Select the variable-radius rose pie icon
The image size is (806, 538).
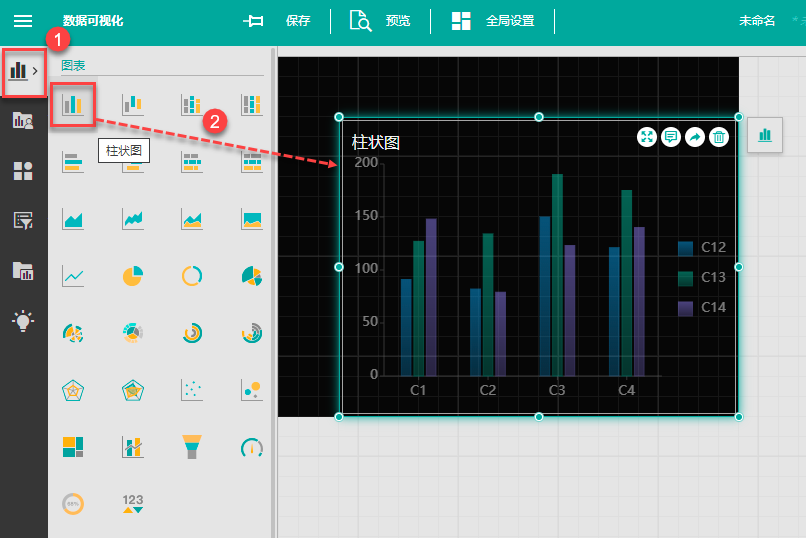point(252,276)
